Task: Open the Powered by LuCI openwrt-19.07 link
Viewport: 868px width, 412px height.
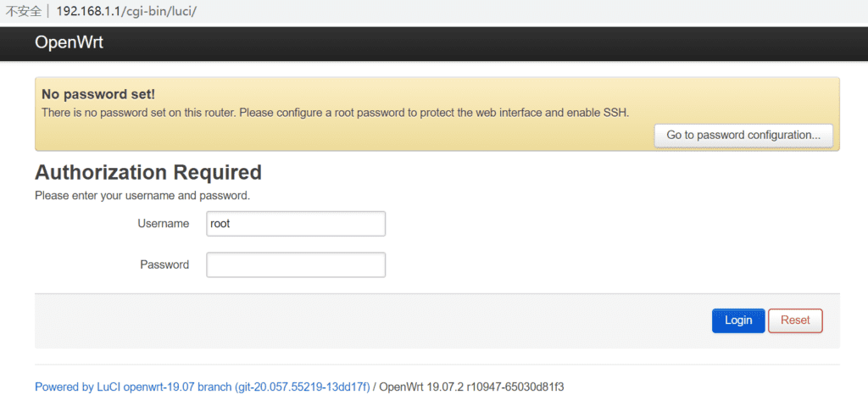Action: point(202,387)
